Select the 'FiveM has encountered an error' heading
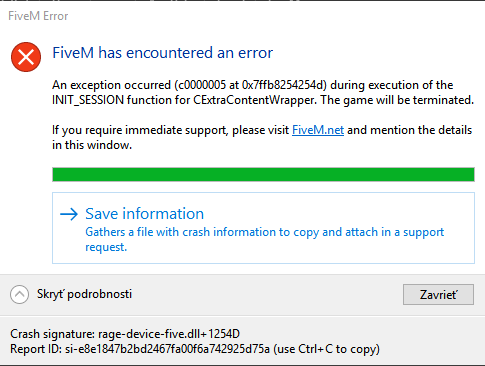Image resolution: width=485 pixels, height=366 pixels. point(163,53)
